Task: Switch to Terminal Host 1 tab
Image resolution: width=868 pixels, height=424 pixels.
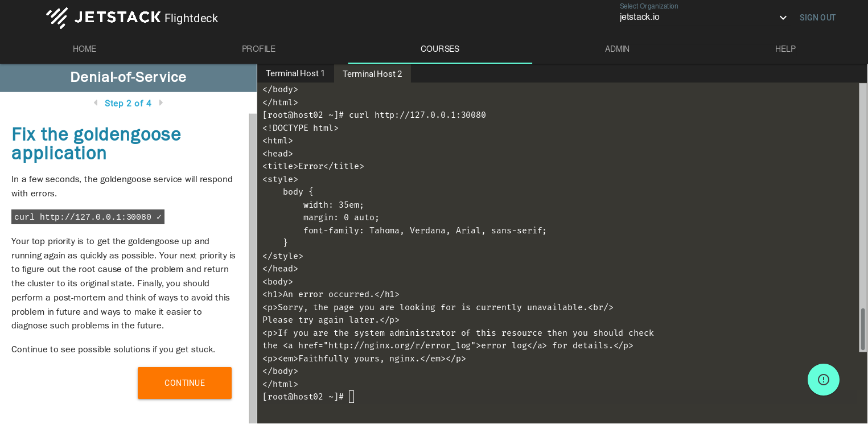Action: [x=295, y=73]
